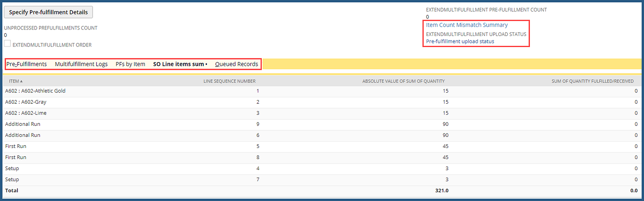Select the A602 : A602-Gray row
Screen dimensions: 644x201
[x=322, y=102]
